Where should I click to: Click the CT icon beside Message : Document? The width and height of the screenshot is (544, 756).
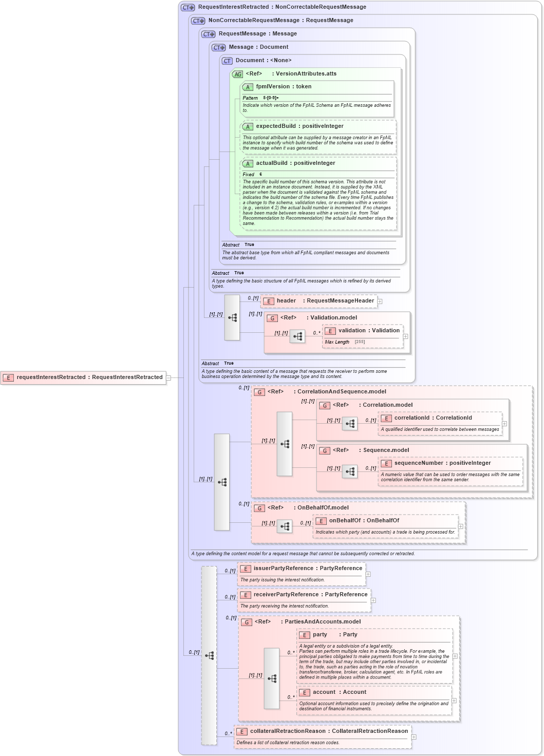pyautogui.click(x=219, y=47)
